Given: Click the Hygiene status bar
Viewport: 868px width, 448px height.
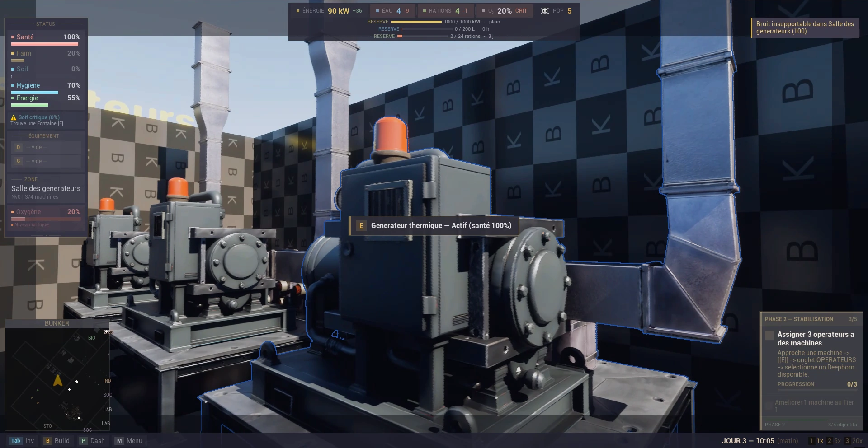Looking at the screenshot, I should (x=35, y=92).
